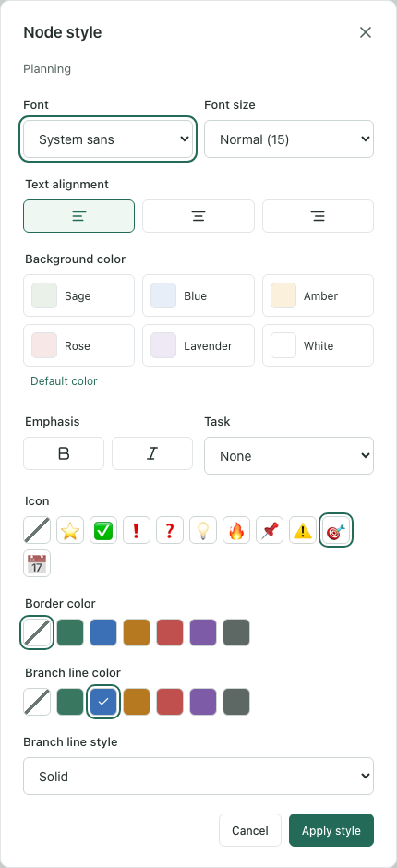The width and height of the screenshot is (397, 868).
Task: Pick the red question mark icon
Action: point(170,530)
